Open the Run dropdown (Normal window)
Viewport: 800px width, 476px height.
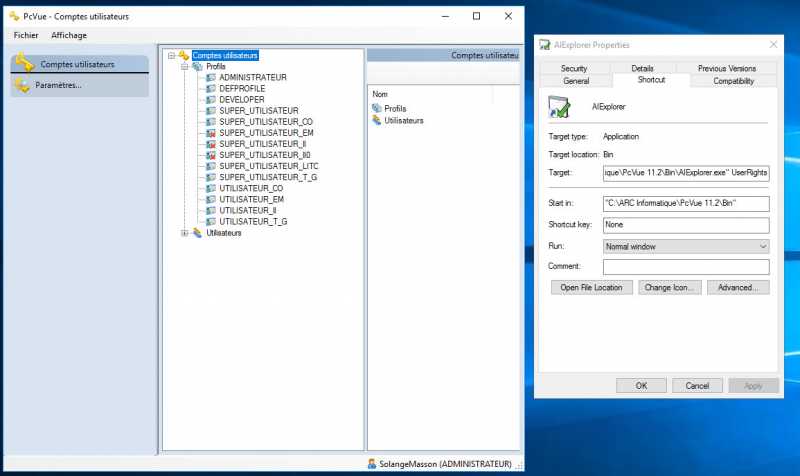(686, 246)
